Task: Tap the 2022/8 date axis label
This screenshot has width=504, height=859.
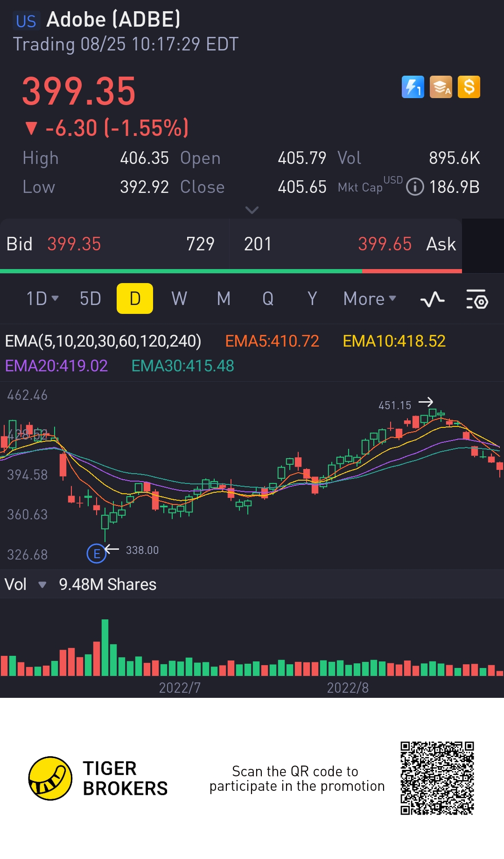Action: [348, 688]
